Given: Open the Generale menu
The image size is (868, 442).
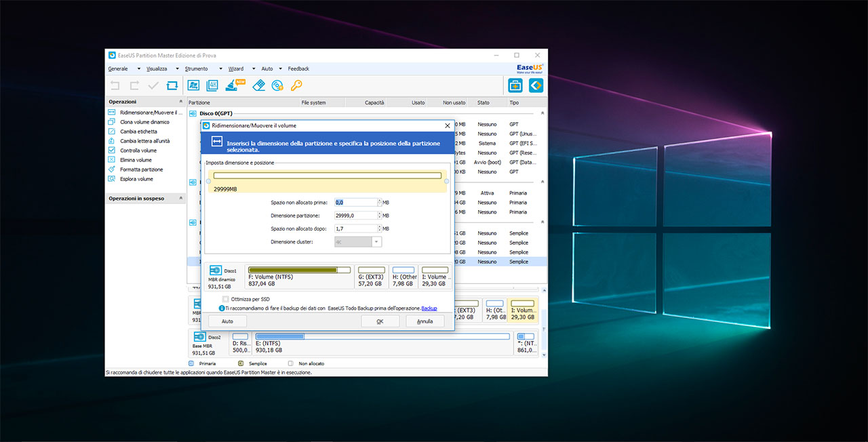Looking at the screenshot, I should coord(118,69).
